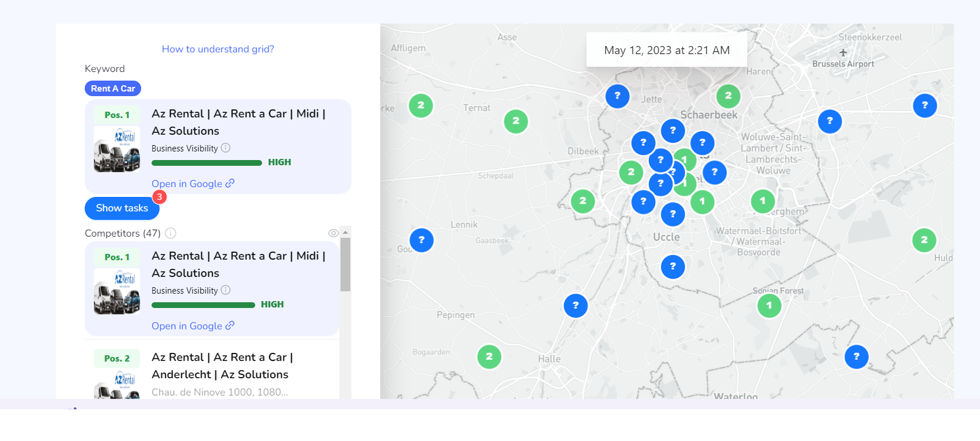This screenshot has width=980, height=441.
Task: Click green marker 2 near Ternat
Action: (516, 121)
